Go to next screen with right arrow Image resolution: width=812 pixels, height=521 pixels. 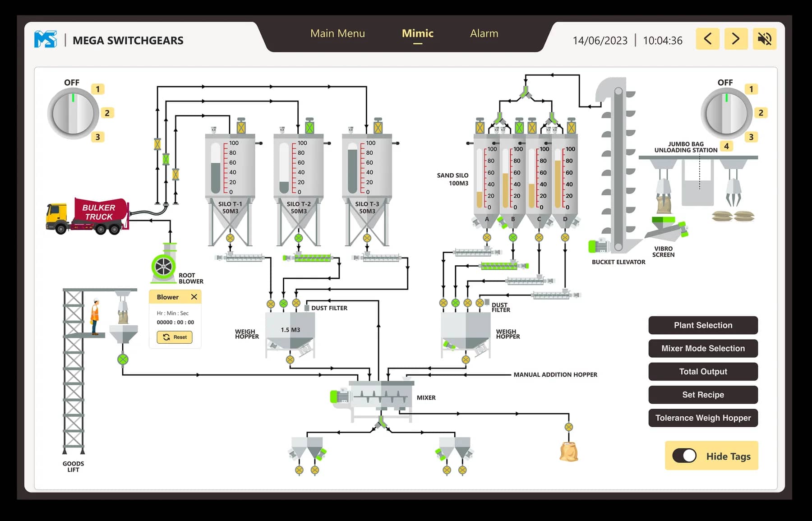coord(736,39)
